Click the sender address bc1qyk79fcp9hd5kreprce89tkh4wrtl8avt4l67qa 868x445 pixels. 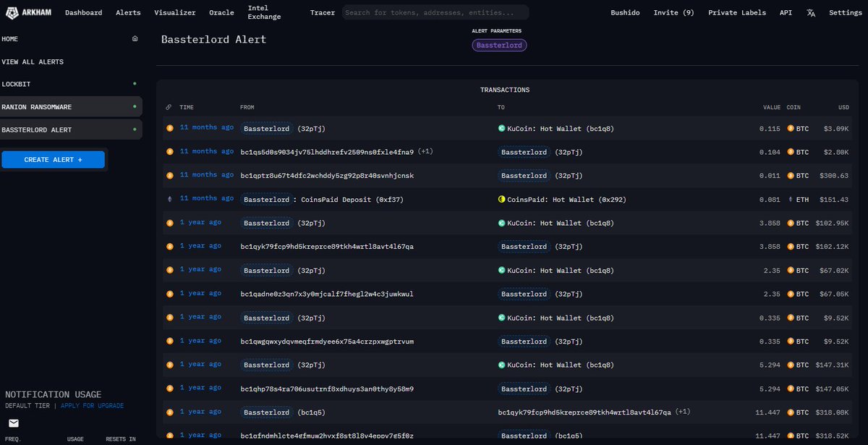pos(327,246)
